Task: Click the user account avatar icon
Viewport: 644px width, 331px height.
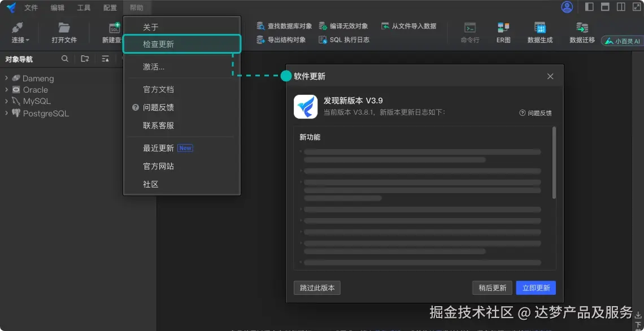Action: (x=567, y=7)
